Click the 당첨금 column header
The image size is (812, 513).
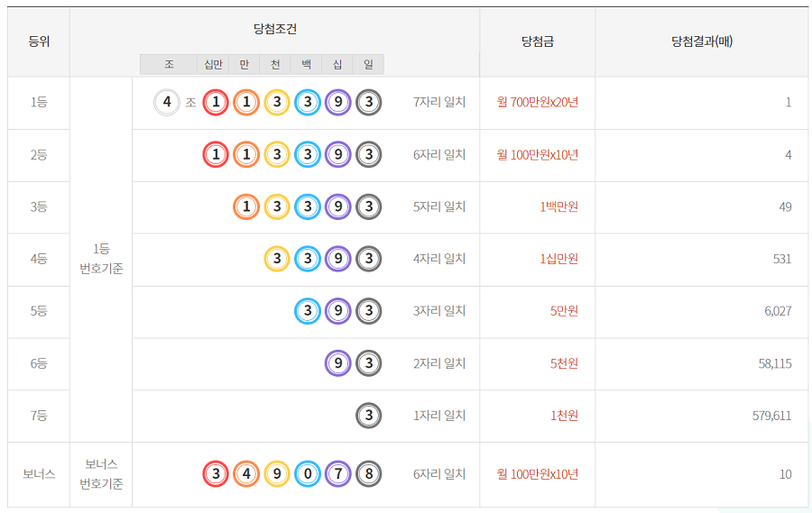pyautogui.click(x=537, y=42)
